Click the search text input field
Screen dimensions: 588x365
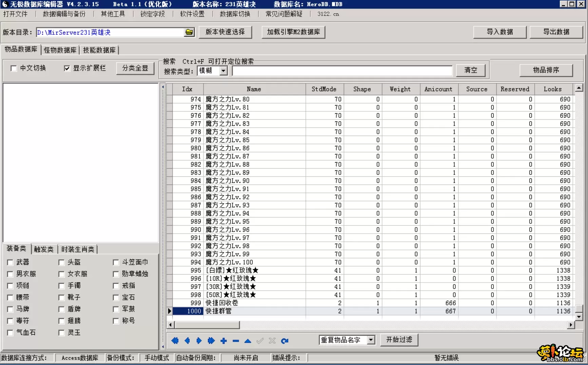pos(342,71)
